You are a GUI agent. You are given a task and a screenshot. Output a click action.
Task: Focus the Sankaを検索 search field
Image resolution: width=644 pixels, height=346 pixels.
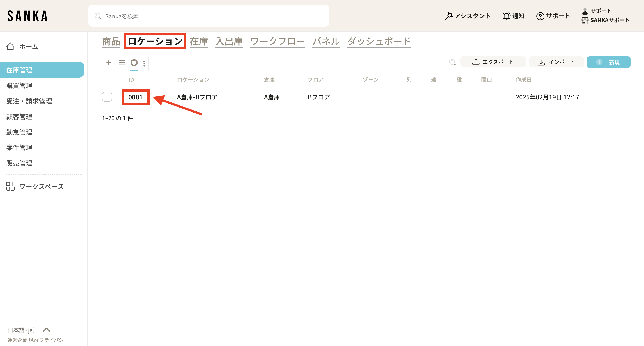209,16
